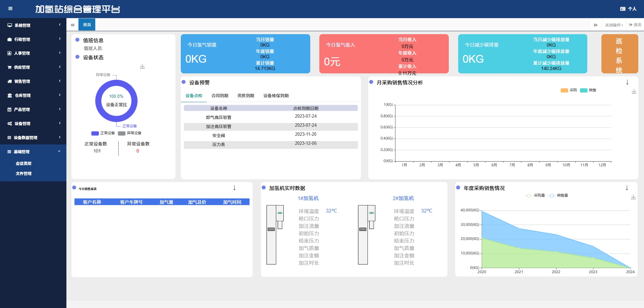This screenshot has width=644, height=308.
Task: Toggle 正常设备 legend under donut chart
Action: tap(103, 133)
